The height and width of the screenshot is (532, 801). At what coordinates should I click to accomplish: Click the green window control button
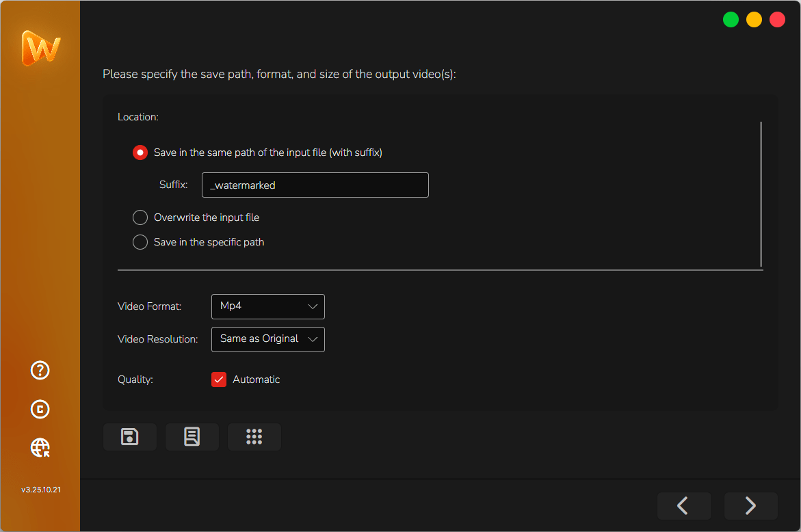tap(731, 20)
